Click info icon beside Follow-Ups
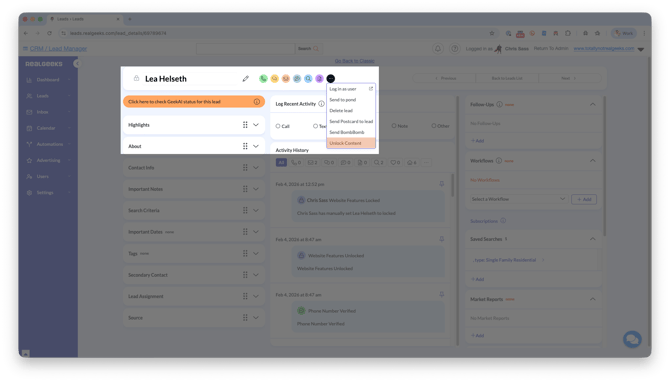The height and width of the screenshot is (382, 670). 499,104
